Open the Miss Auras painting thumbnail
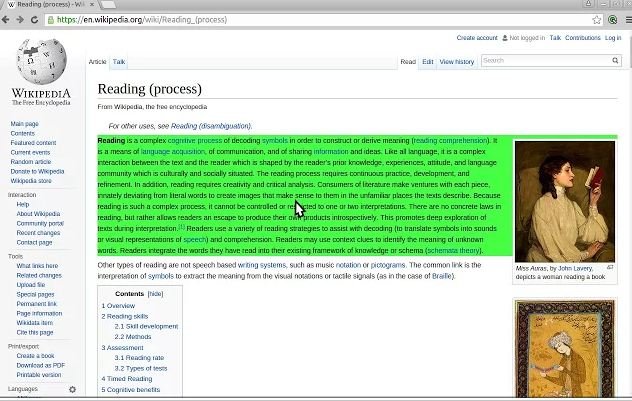 click(565, 202)
